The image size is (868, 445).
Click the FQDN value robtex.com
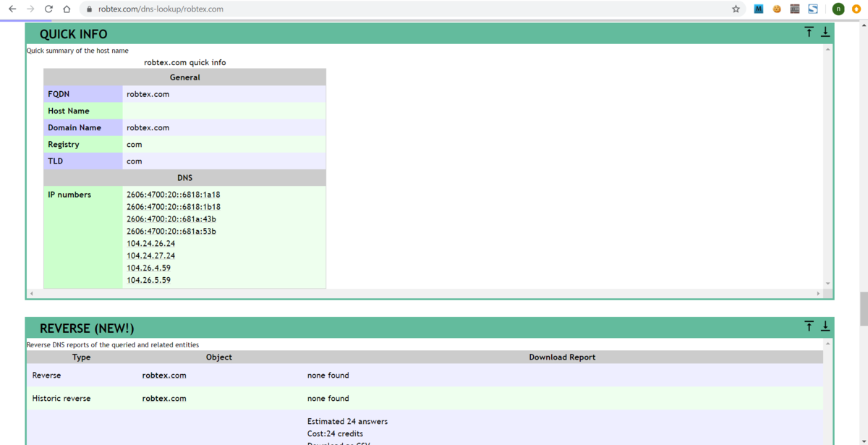coord(148,93)
